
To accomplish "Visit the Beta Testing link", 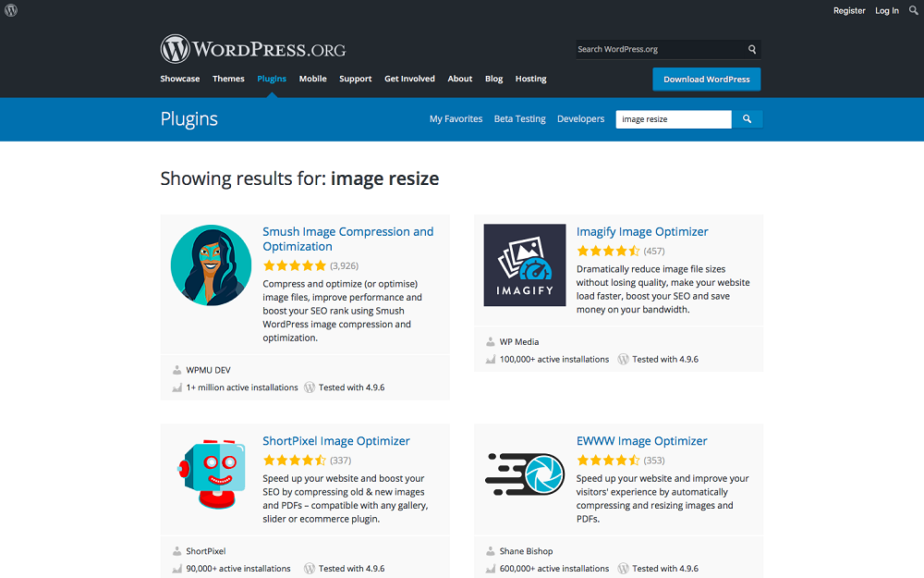I will click(x=519, y=119).
